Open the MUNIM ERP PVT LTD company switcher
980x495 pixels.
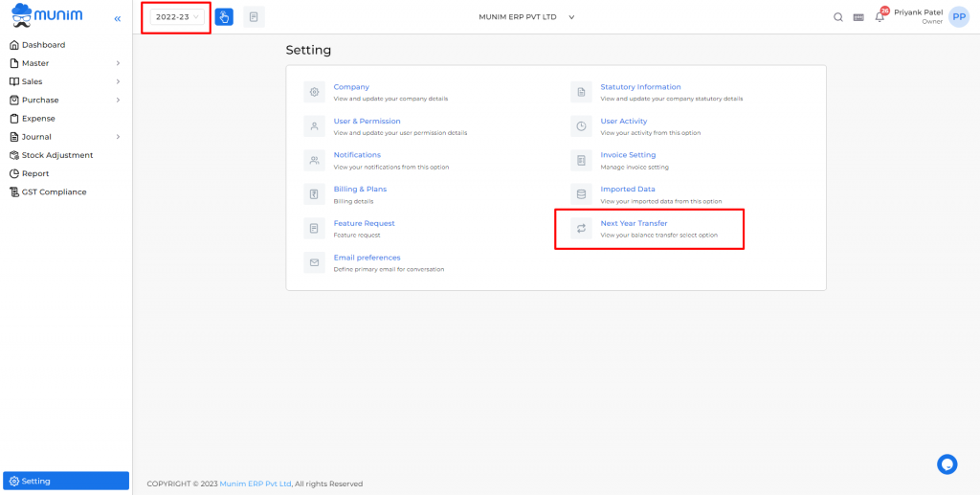click(526, 17)
